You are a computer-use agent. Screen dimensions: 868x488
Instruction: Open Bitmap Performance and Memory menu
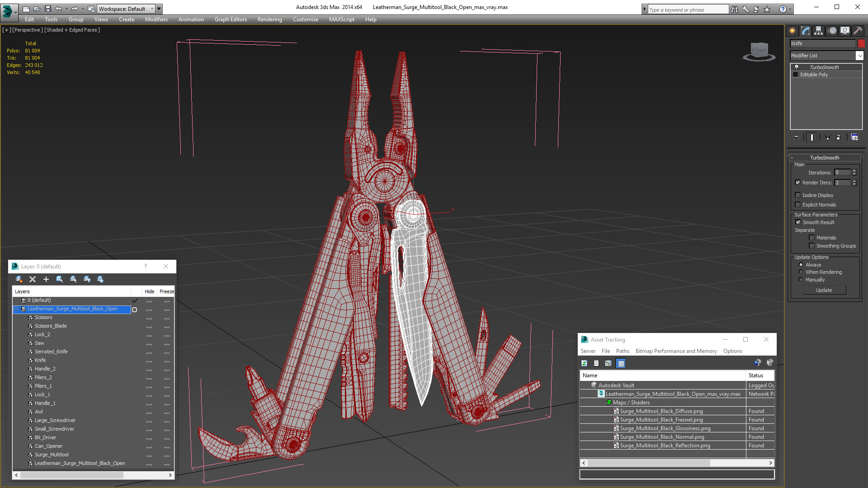point(676,351)
